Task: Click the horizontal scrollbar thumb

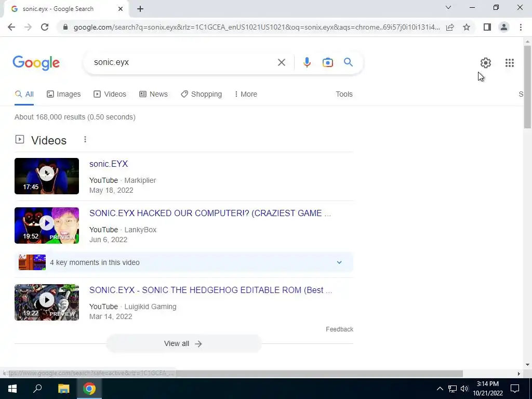Action: [234, 374]
